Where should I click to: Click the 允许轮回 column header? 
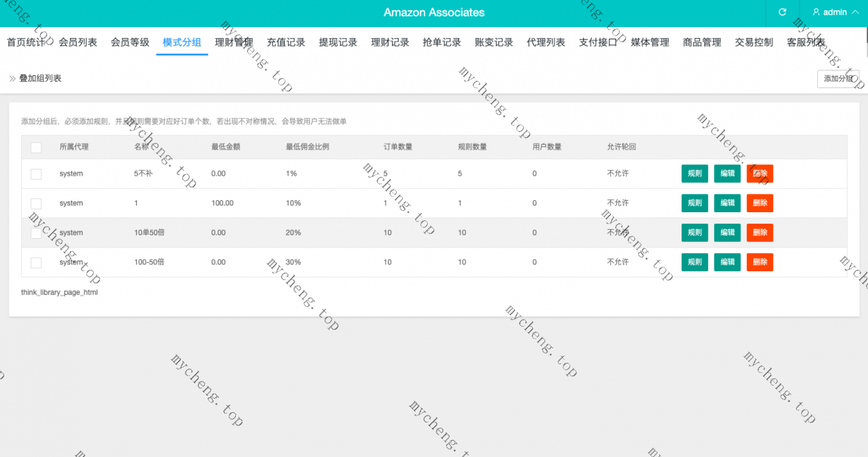(622, 147)
